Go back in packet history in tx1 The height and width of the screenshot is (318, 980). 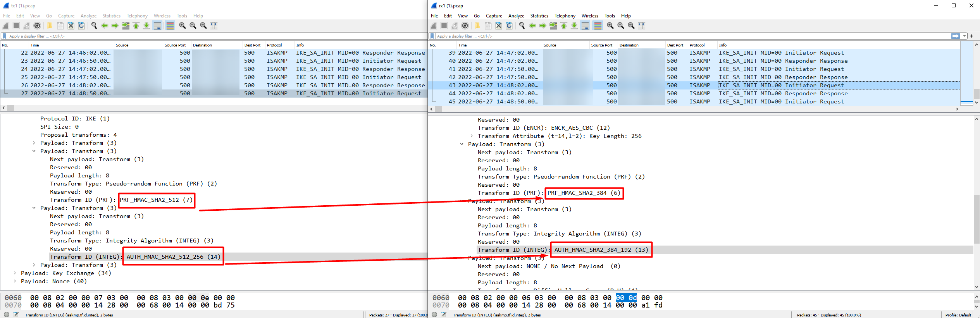[105, 26]
